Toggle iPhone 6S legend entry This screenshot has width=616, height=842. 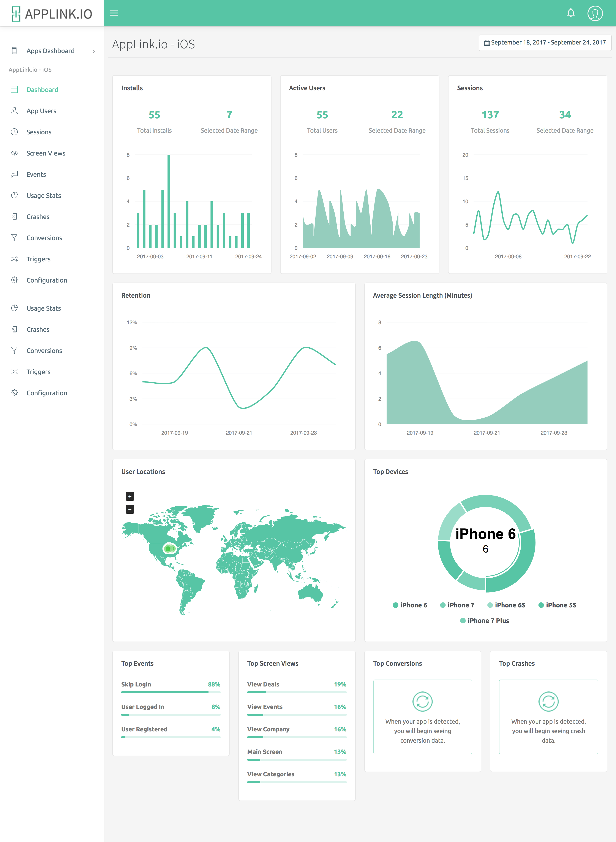506,605
